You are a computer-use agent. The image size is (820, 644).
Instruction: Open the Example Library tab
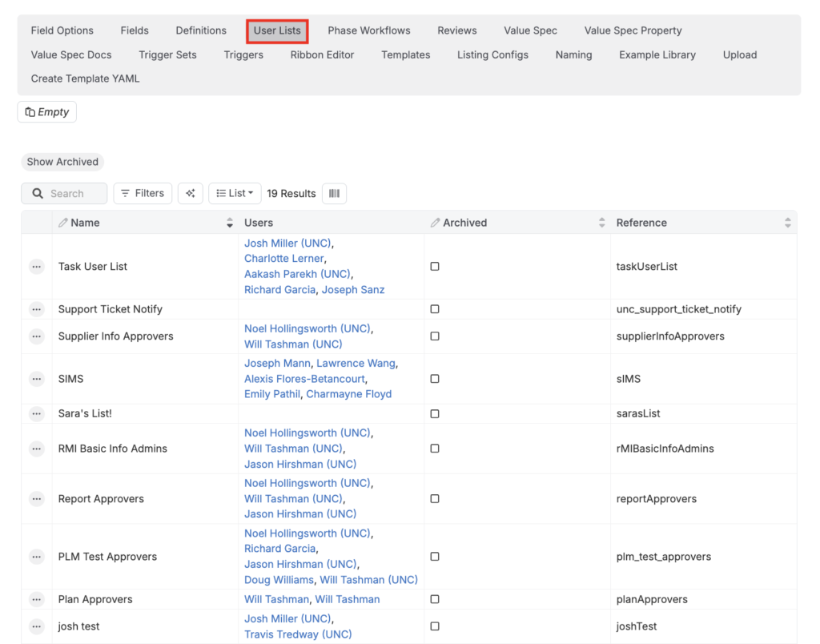657,55
